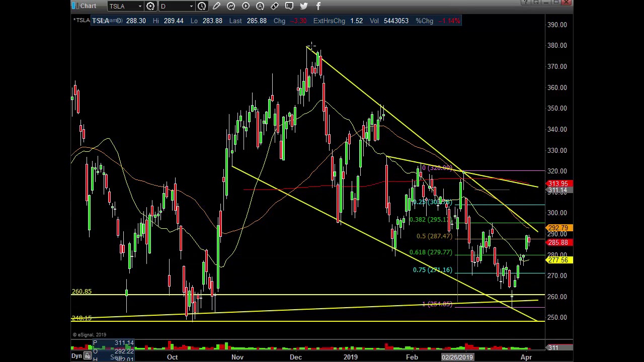Share chart via Twitter icon

click(304, 6)
